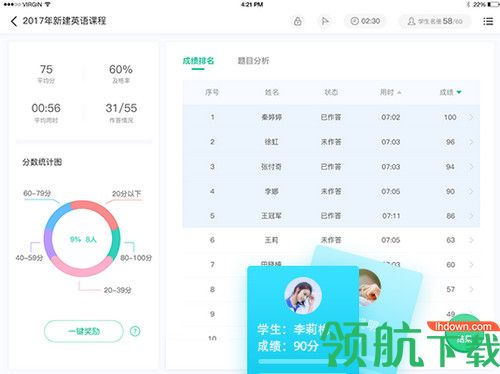Click student avatar on 李莉 card

pyautogui.click(x=303, y=296)
